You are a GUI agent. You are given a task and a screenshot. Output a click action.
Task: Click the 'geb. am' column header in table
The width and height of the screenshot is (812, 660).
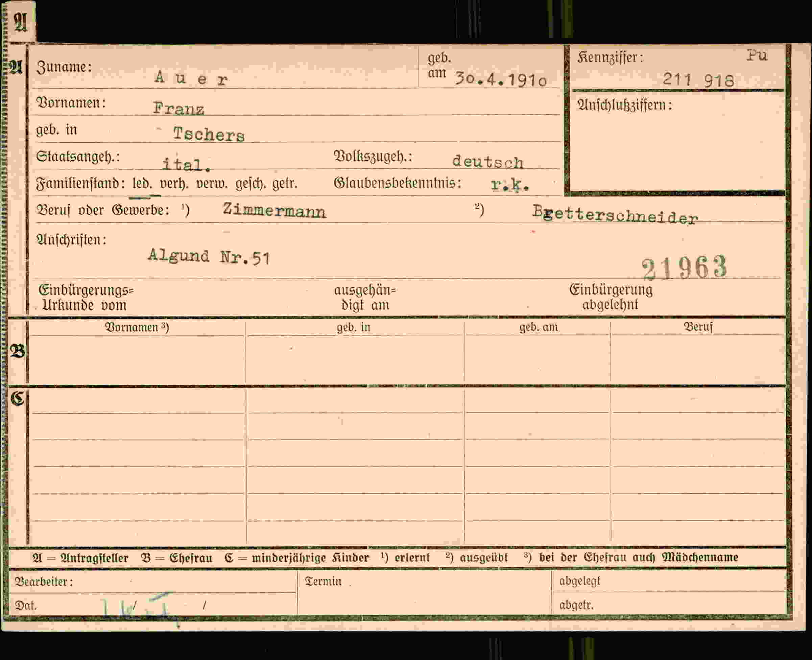pos(538,327)
